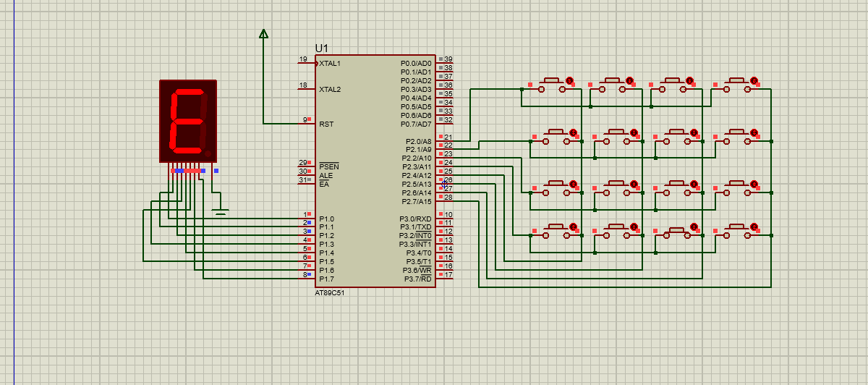Select the ground symbol beside the display
Viewport: 868px width, 385px height.
point(221,211)
